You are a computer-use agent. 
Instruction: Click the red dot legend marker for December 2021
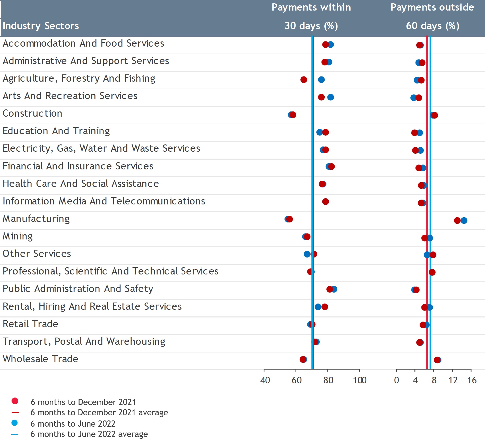(x=15, y=401)
